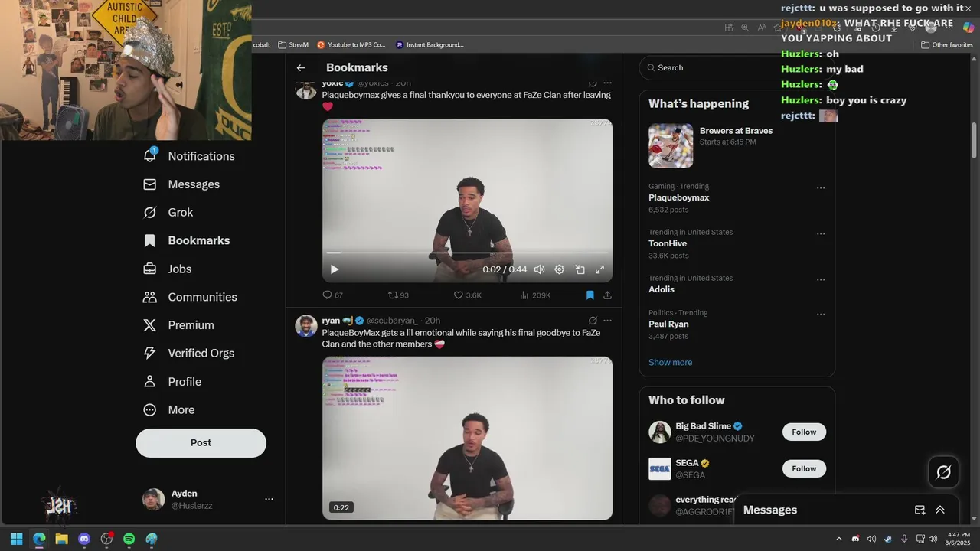
Task: Open Profile from the sidebar
Action: [172, 381]
